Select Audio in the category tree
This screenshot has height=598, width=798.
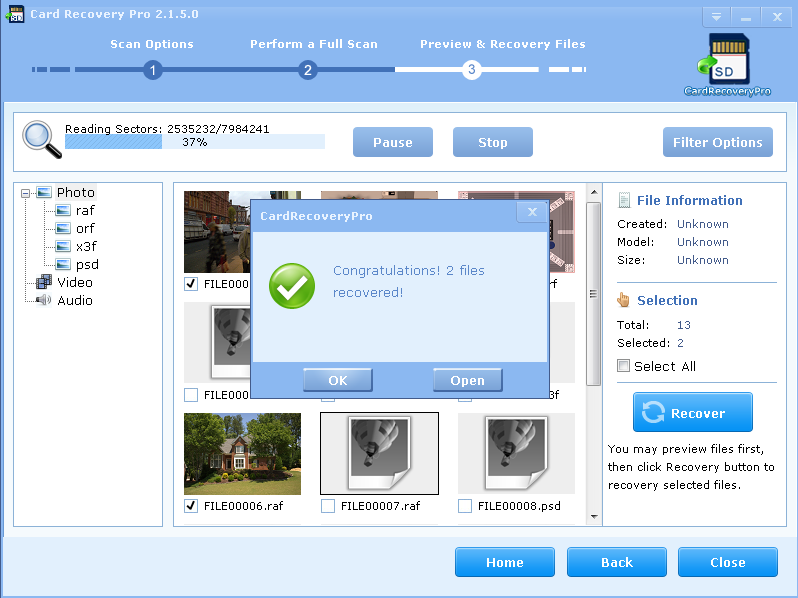(75, 300)
